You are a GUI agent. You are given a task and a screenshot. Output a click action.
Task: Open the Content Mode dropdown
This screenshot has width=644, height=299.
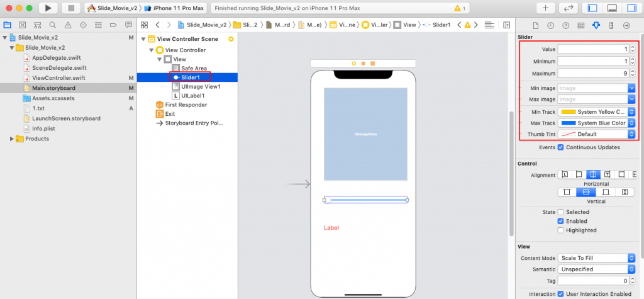tap(596, 258)
